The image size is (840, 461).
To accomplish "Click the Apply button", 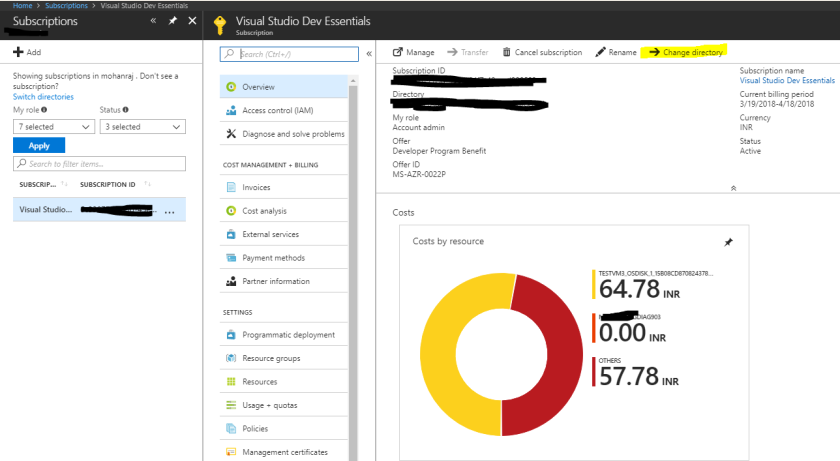I will point(39,146).
